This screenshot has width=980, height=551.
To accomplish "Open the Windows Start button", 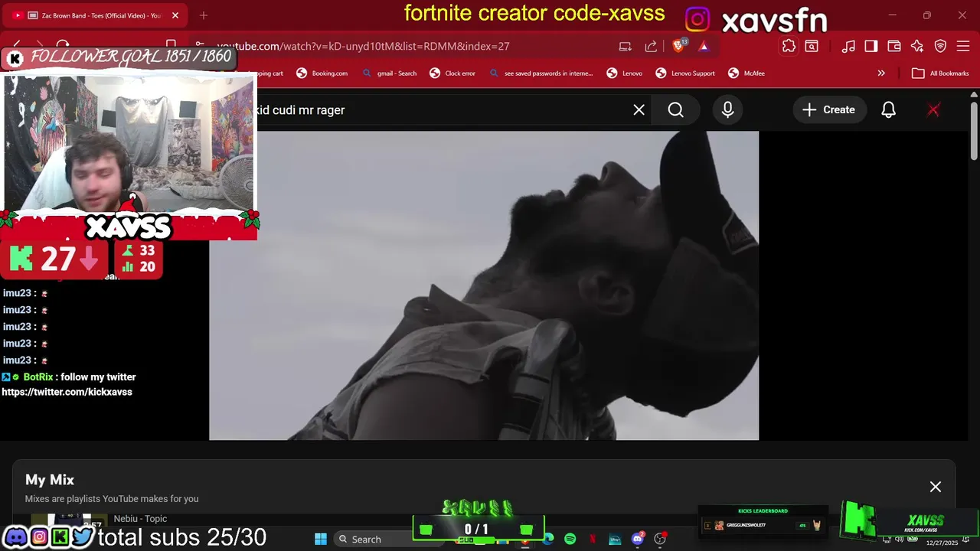I will tap(321, 539).
